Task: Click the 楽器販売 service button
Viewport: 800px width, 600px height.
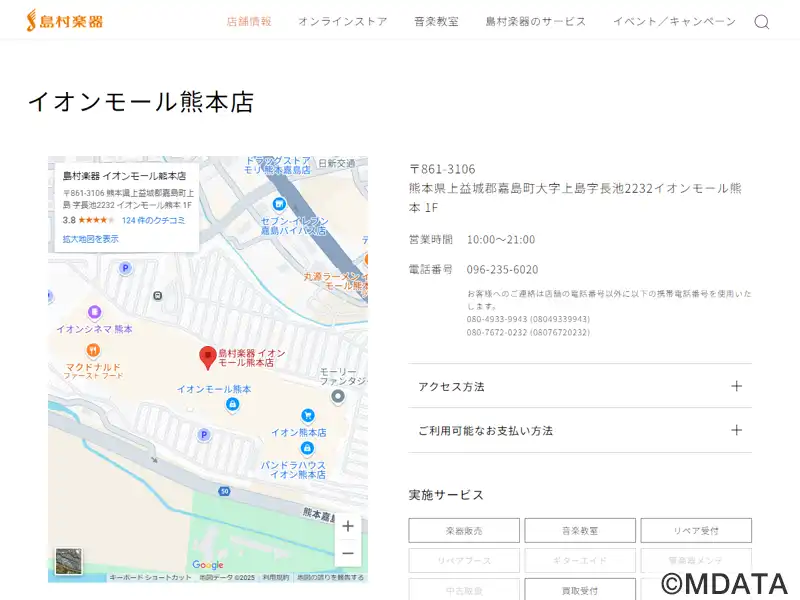Action: point(464,531)
